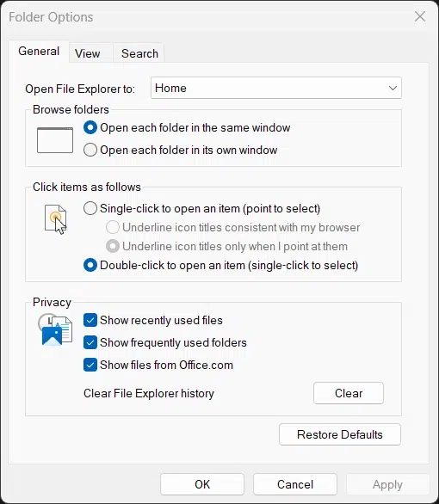The image size is (439, 504).
Task: Switch to the Search tab
Action: [139, 53]
